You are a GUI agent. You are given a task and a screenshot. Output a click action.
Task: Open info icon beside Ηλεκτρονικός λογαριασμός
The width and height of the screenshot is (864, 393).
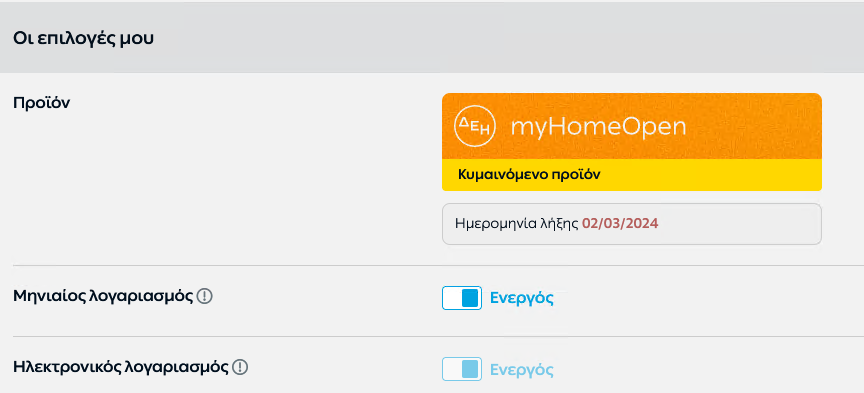(x=240, y=367)
